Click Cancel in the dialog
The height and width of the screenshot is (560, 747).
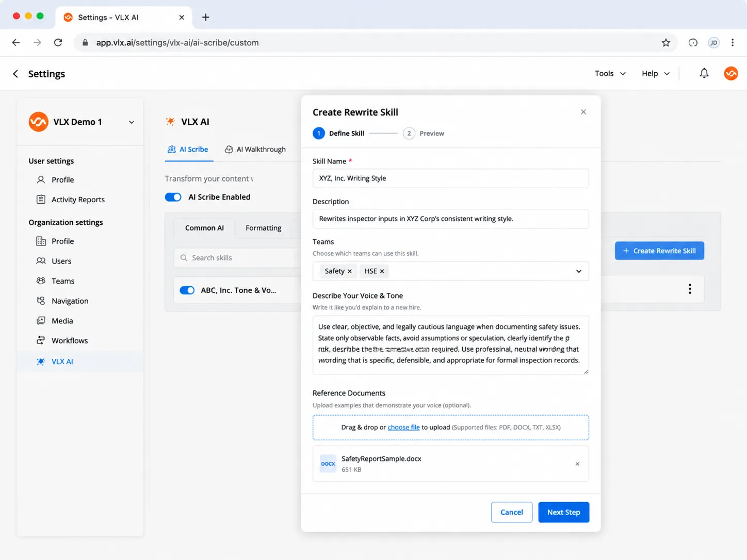(512, 512)
